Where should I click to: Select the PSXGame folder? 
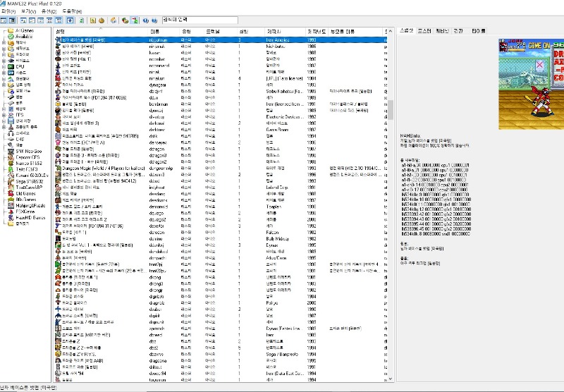[x=21, y=212]
